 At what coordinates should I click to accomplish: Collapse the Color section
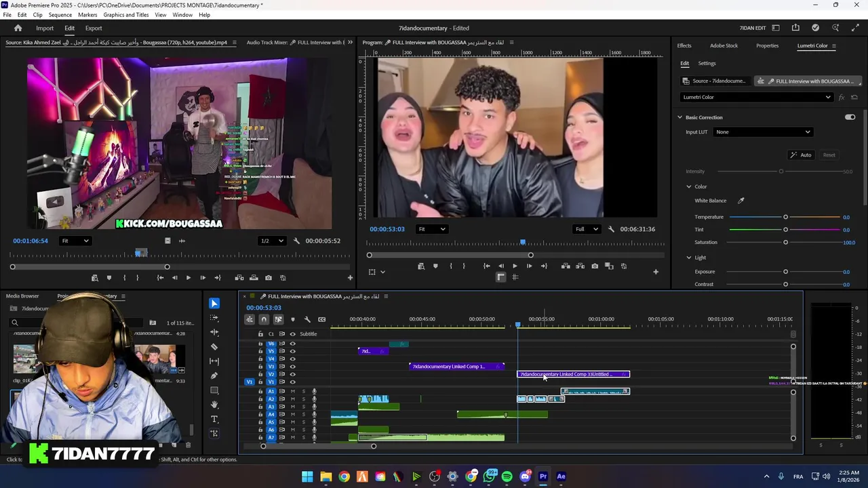pos(689,186)
